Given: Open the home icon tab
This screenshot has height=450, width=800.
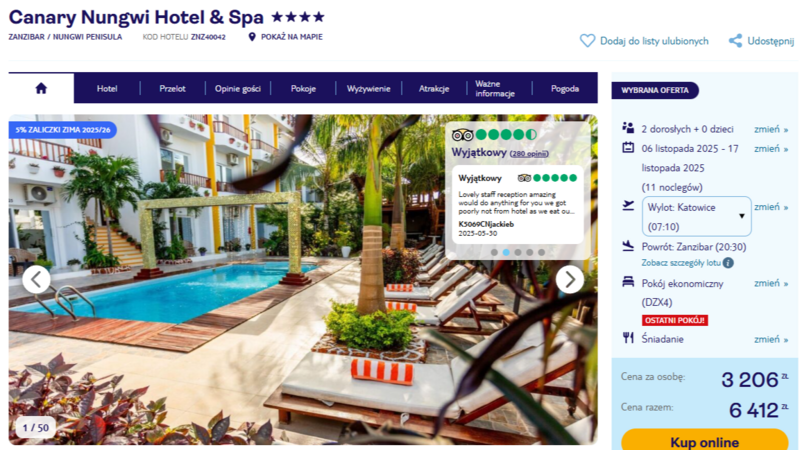Looking at the screenshot, I should [x=41, y=88].
